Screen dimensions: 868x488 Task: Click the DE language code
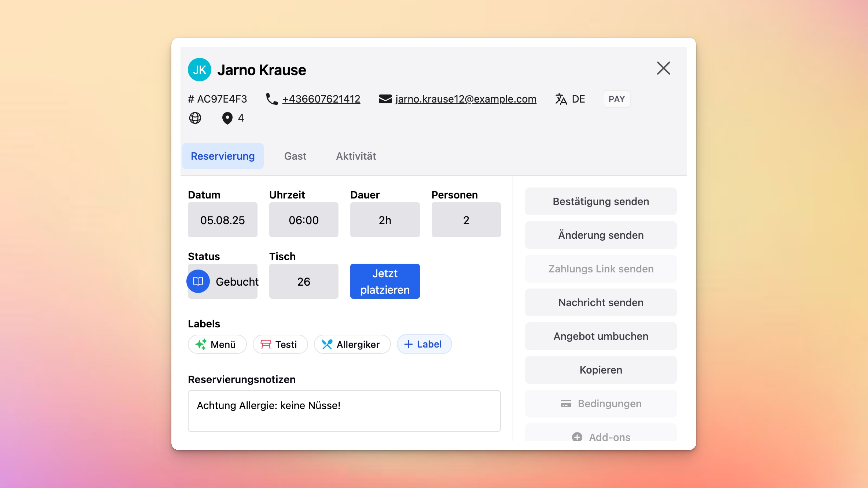[x=578, y=99]
